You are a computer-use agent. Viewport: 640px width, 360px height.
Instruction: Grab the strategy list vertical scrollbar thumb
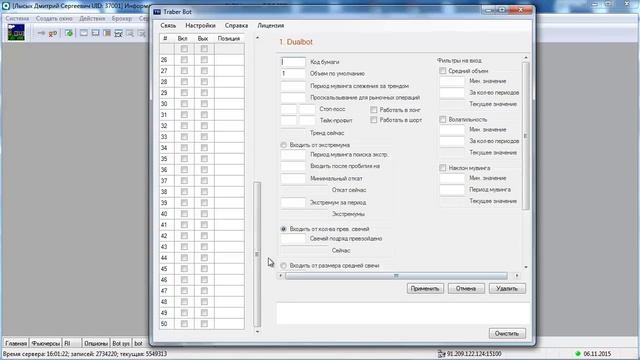[x=257, y=254]
